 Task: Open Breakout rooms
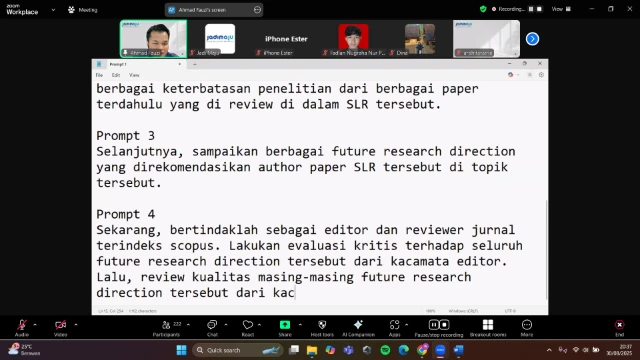click(x=488, y=328)
